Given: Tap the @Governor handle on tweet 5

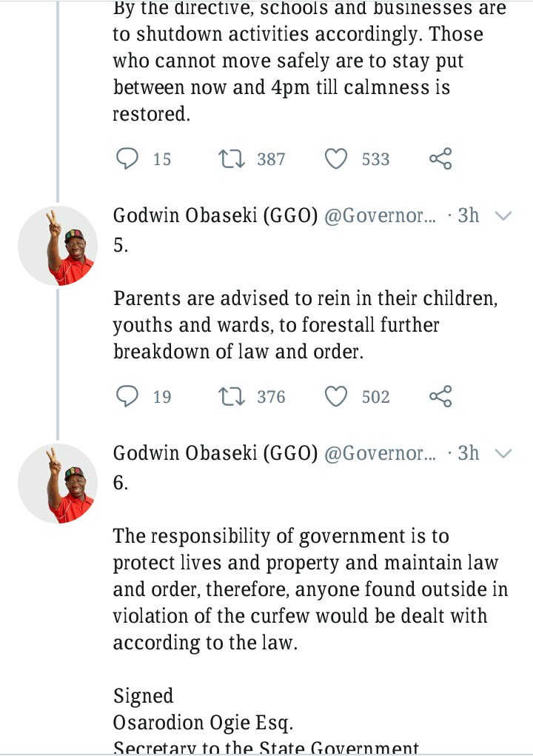Looking at the screenshot, I should click(381, 215).
